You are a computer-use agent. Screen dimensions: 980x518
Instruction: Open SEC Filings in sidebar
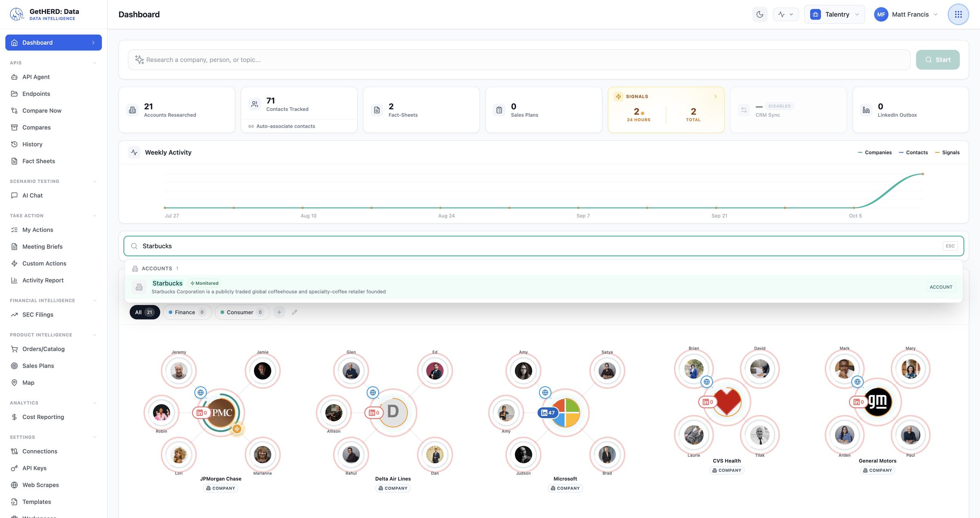(53, 315)
